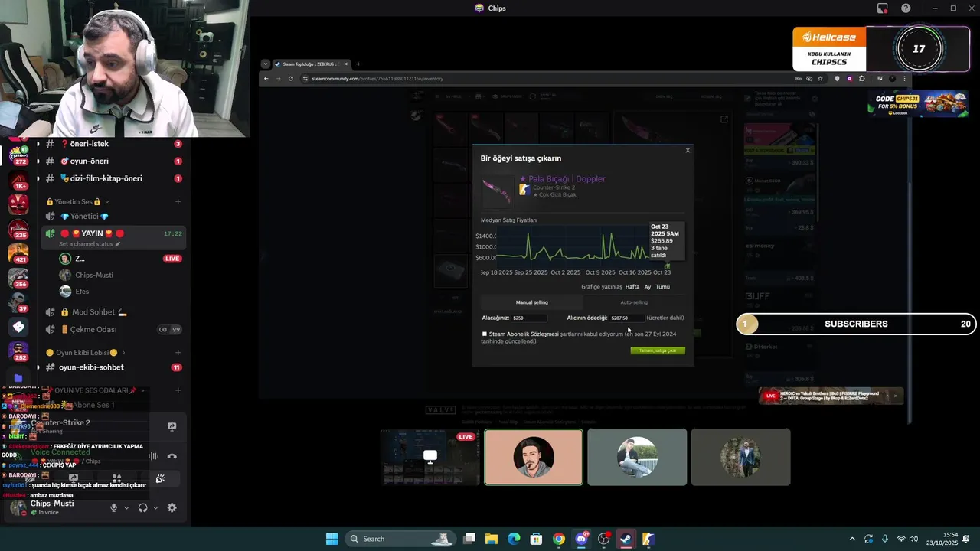
Task: Join the Çekme Odası voice channel
Action: [113, 330]
